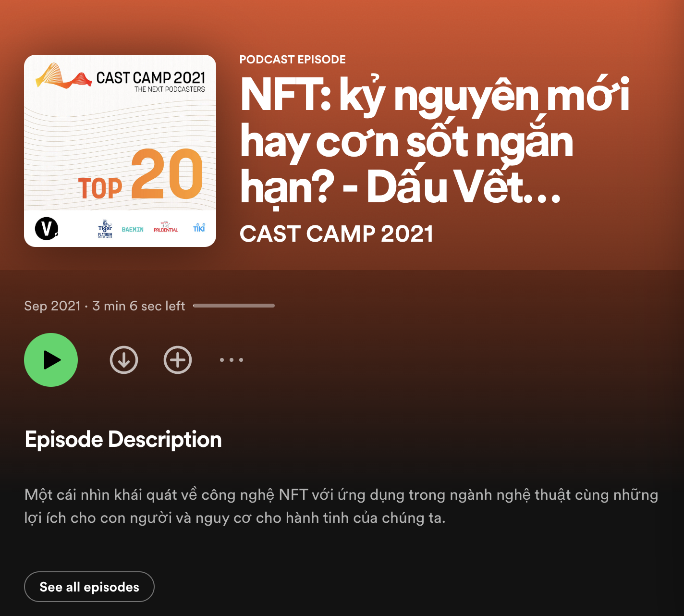Screen dimensions: 684x616
Task: Click THE NEXT PODCASTERS text on cover
Action: click(170, 89)
